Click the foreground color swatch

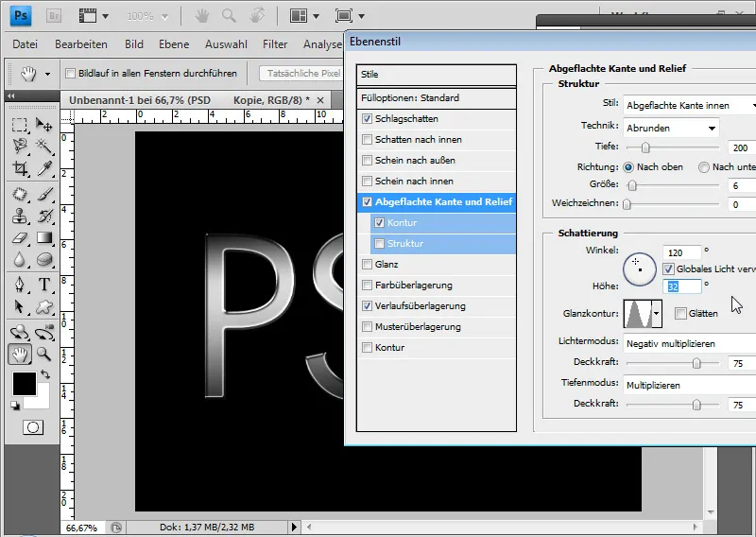25,384
